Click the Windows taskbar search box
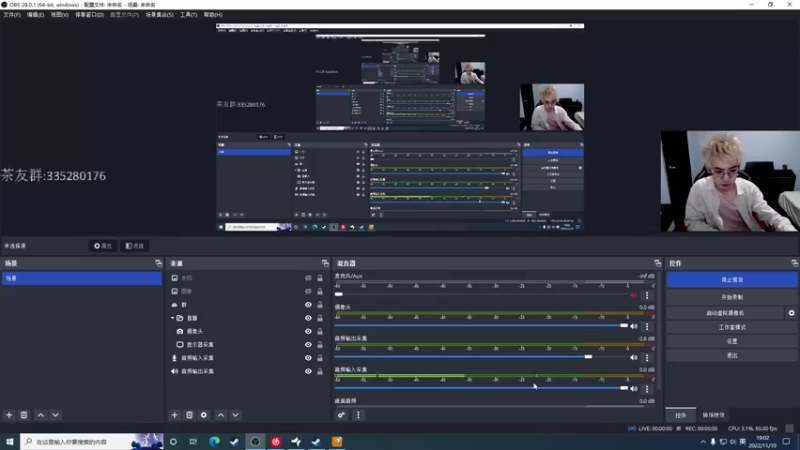This screenshot has height=450, width=800. [x=92, y=442]
